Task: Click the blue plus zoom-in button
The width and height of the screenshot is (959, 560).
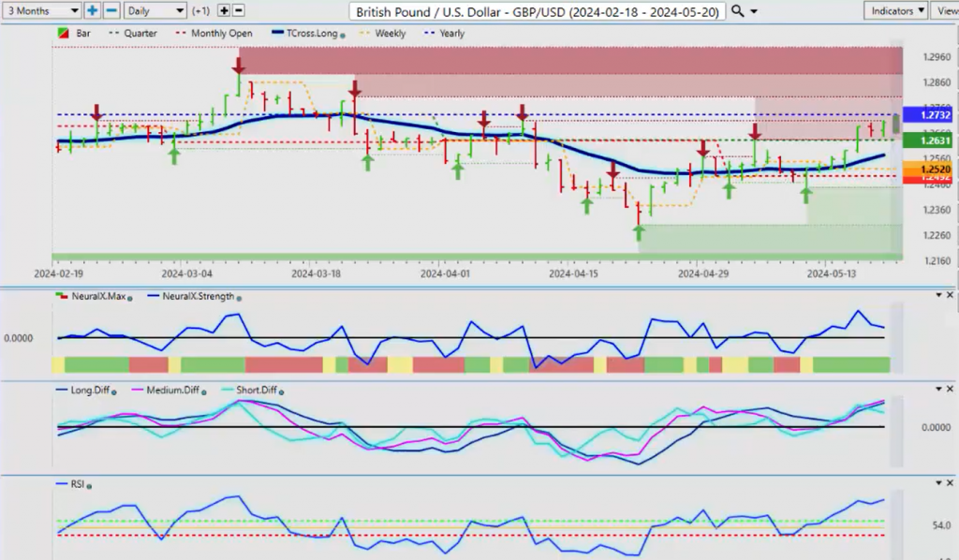Action: (x=93, y=10)
